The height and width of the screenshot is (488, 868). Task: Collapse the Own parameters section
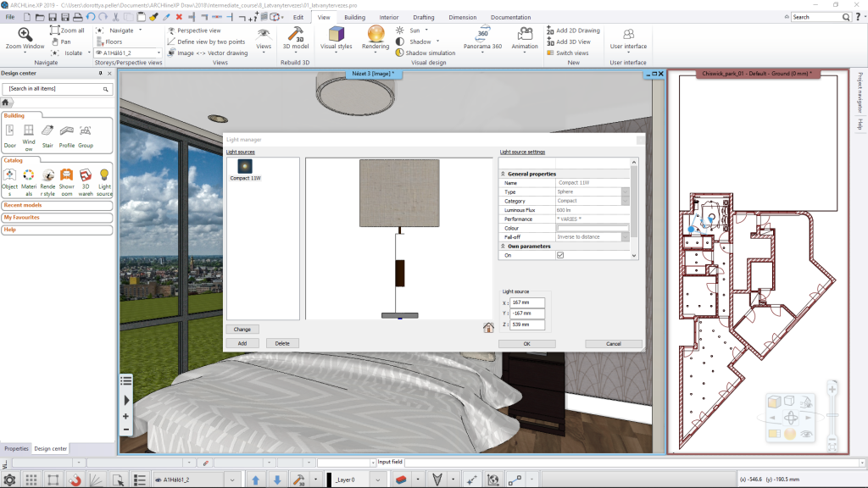504,247
